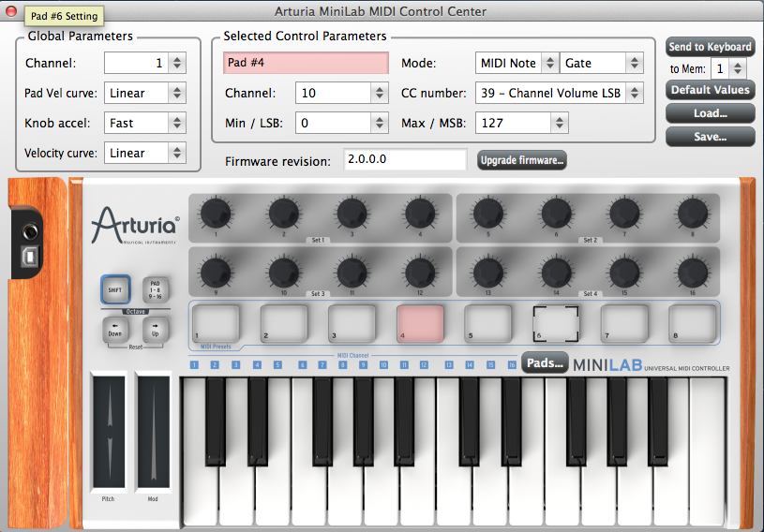Select knob 6 in Set 2

pos(557,214)
